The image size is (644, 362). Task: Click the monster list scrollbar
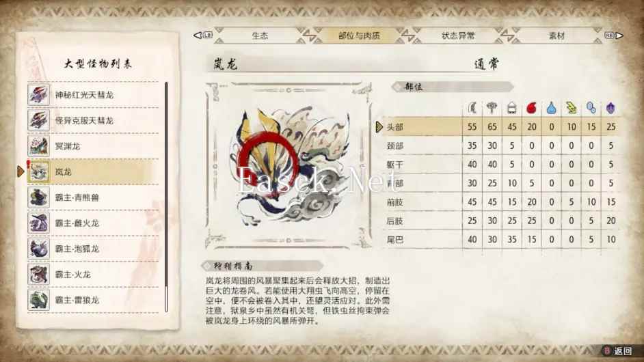pyautogui.click(x=166, y=197)
